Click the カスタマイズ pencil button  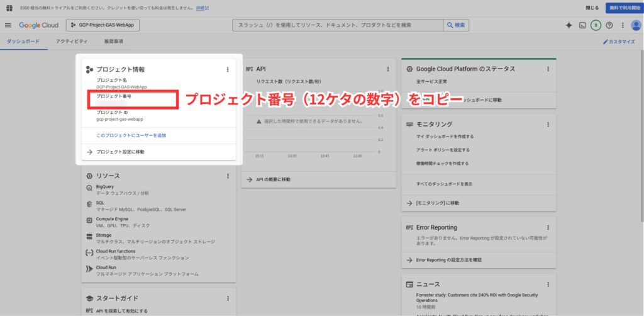click(619, 42)
